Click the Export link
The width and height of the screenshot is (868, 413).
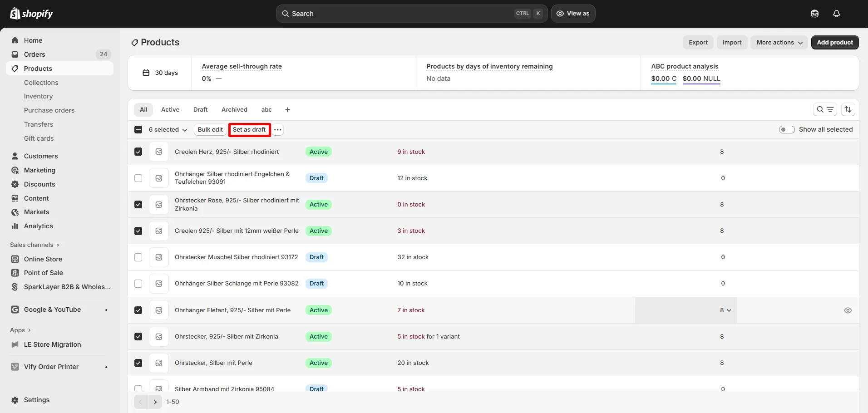[698, 42]
